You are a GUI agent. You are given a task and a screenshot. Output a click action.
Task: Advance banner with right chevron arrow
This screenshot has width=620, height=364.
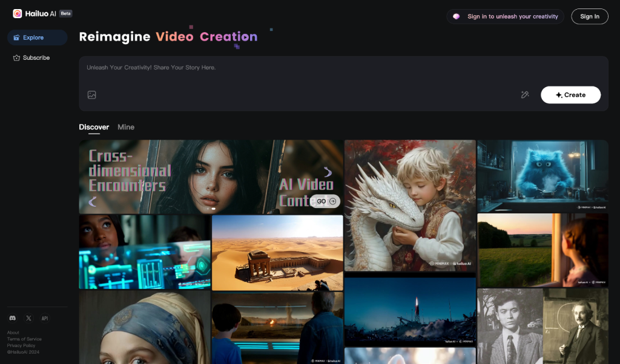[328, 172]
